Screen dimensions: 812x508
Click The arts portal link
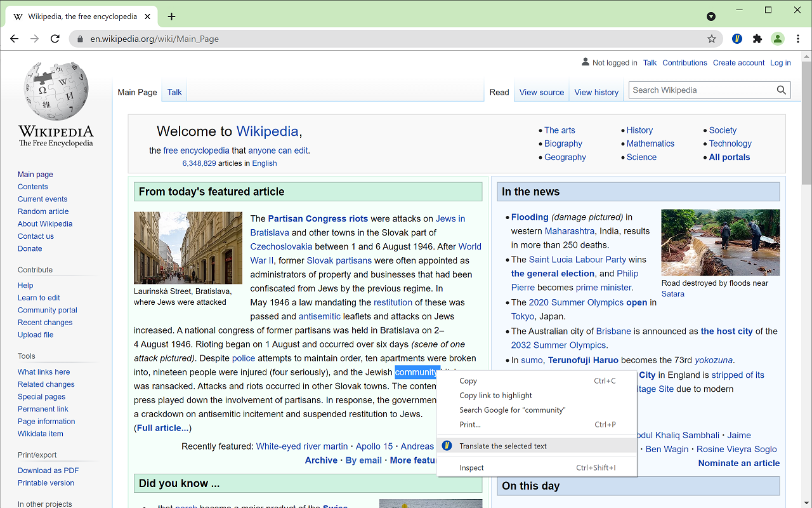tap(560, 130)
